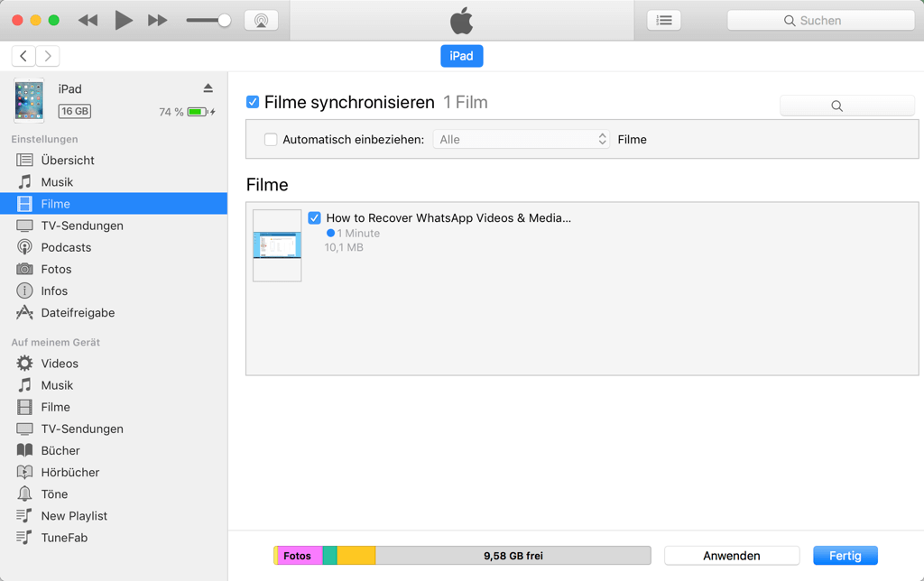Click the 16 GB capacity badge
The width and height of the screenshot is (924, 581).
coord(75,111)
